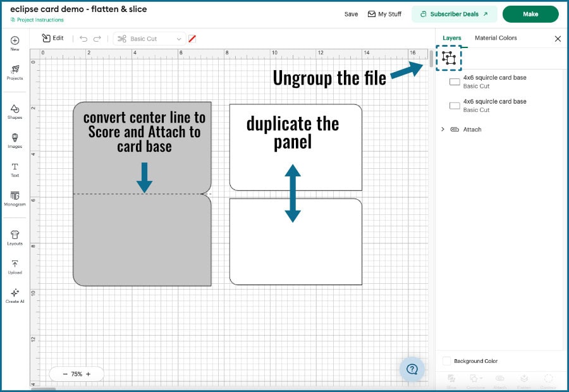The image size is (569, 392).
Task: Open My Stuff
Action: click(384, 14)
